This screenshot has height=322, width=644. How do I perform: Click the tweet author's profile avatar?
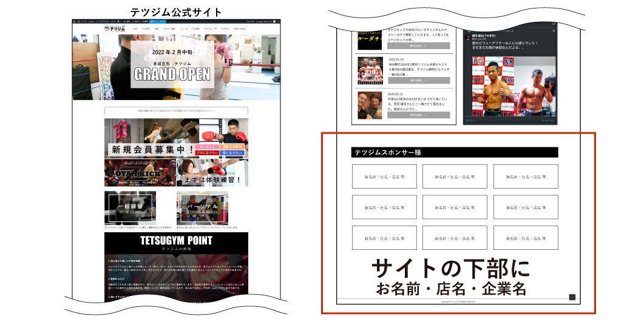click(x=467, y=36)
